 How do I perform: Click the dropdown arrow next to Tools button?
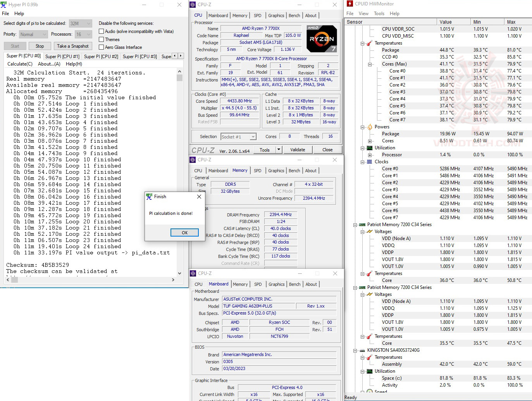(279, 150)
